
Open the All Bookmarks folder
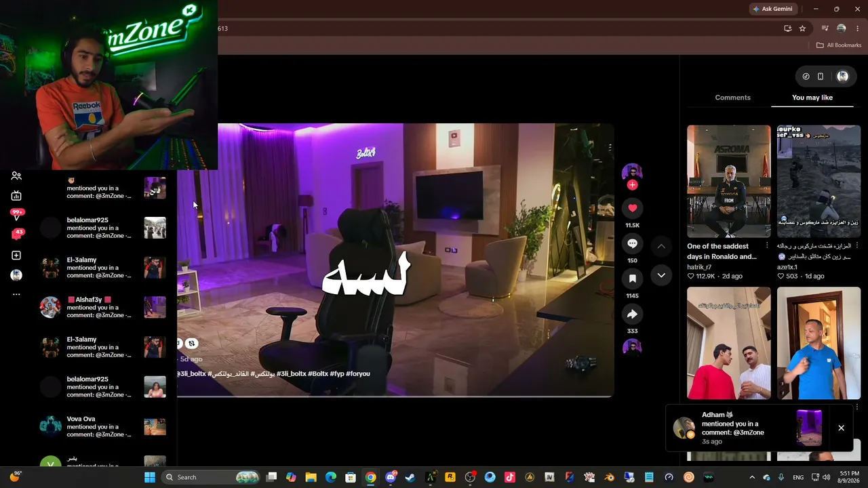click(839, 45)
